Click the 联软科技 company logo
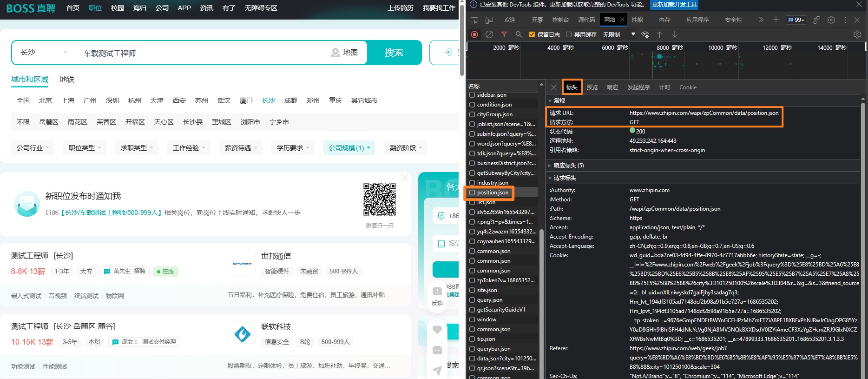Viewport: 868px width, 379px height. 243,334
